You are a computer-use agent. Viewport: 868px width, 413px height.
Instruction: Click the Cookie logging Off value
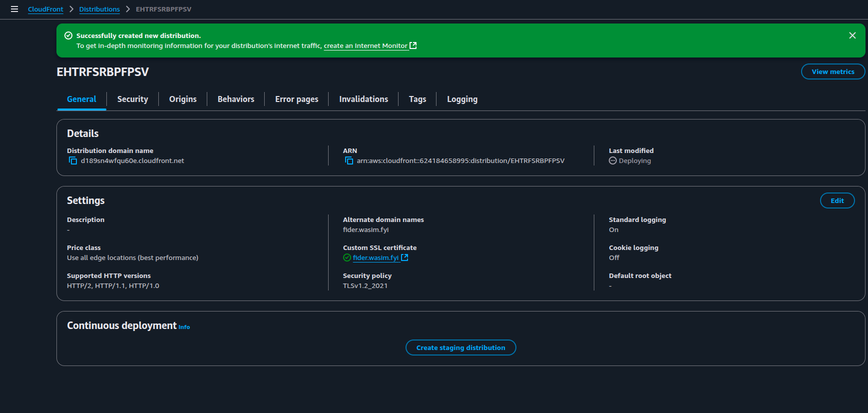pyautogui.click(x=614, y=257)
